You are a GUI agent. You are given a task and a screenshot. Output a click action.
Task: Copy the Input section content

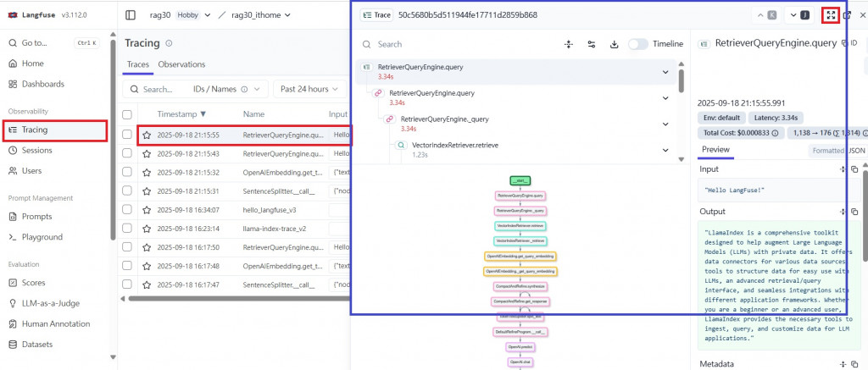tap(854, 168)
